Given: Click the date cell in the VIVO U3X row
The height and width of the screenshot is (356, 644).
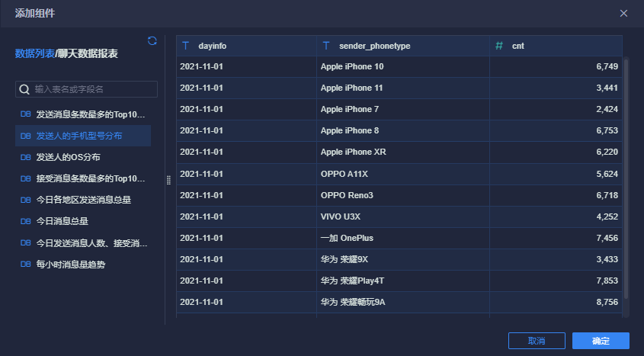Looking at the screenshot, I should point(246,216).
